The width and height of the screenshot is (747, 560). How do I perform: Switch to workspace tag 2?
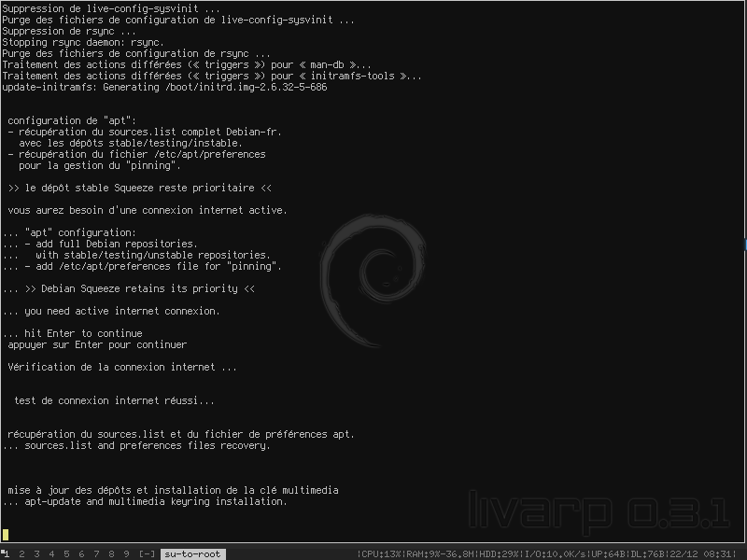(21, 553)
